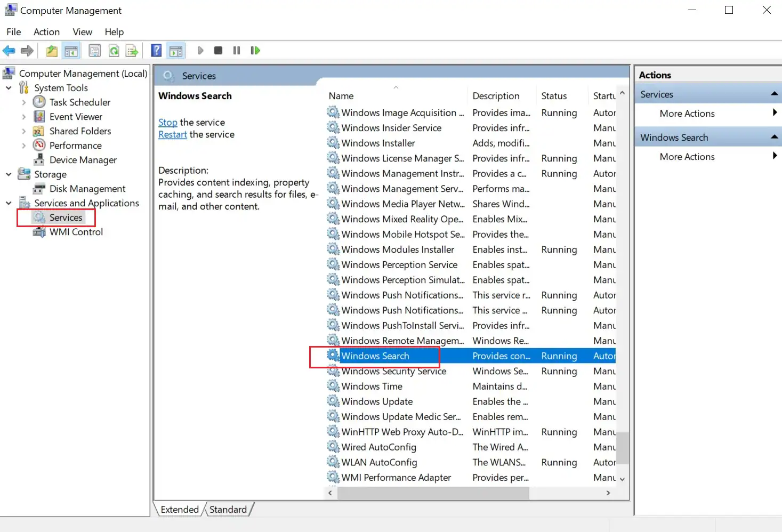Click the Restart Service toolbar icon
Image resolution: width=782 pixels, height=532 pixels.
coord(255,51)
